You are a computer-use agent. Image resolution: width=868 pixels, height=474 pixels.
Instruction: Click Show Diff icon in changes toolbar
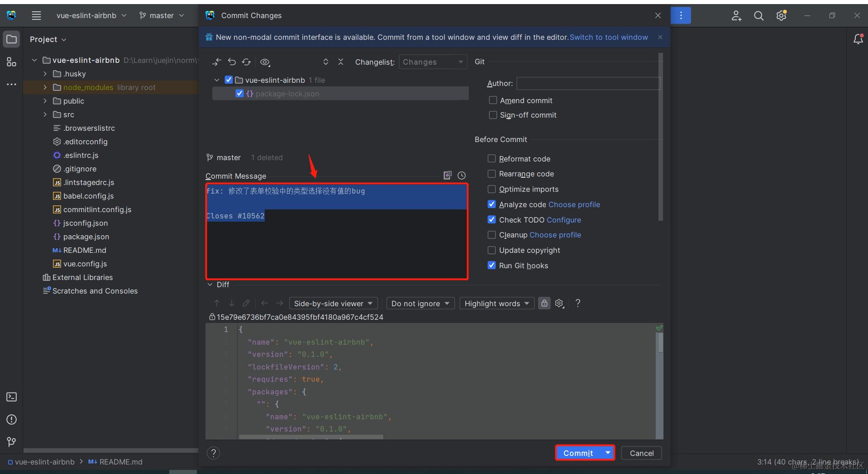coord(217,62)
